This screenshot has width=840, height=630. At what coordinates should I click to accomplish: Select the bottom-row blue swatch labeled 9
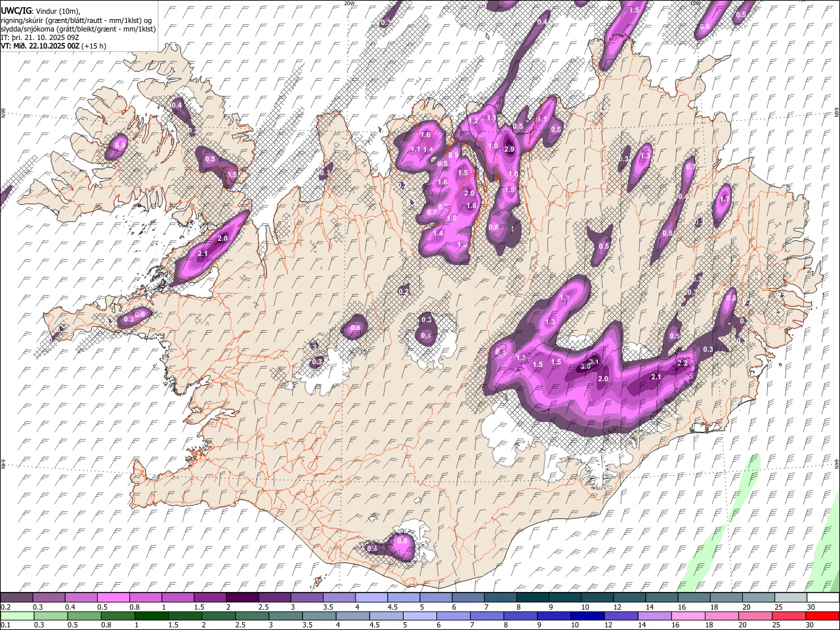(554, 616)
